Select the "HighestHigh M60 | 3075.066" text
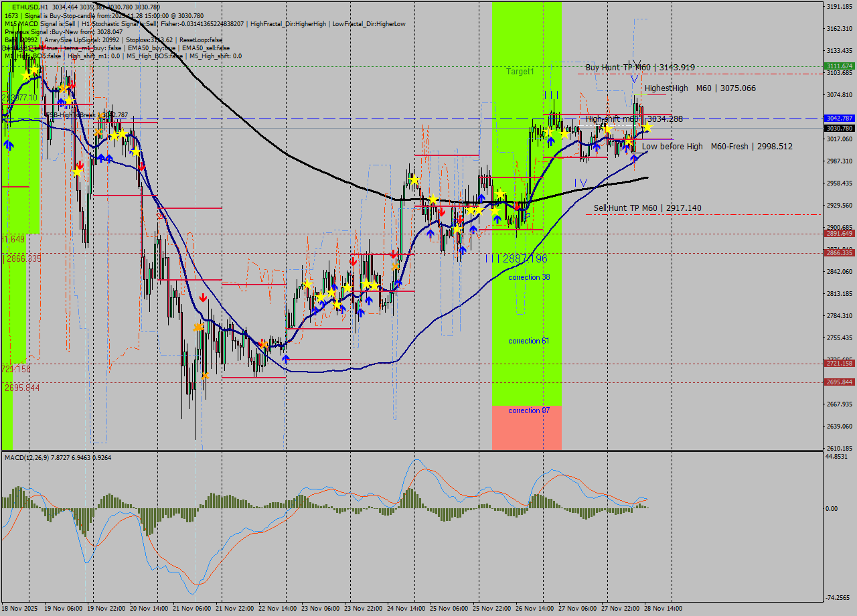This screenshot has width=857, height=616. [x=700, y=88]
